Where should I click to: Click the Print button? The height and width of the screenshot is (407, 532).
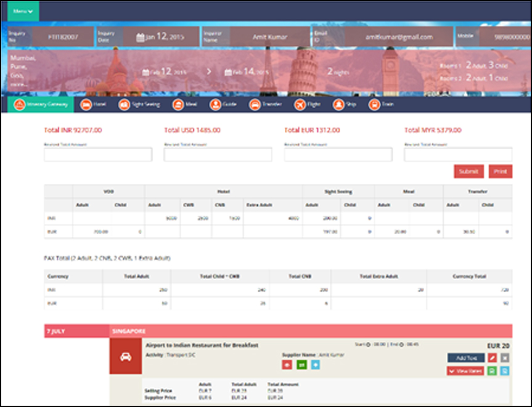pyautogui.click(x=499, y=171)
